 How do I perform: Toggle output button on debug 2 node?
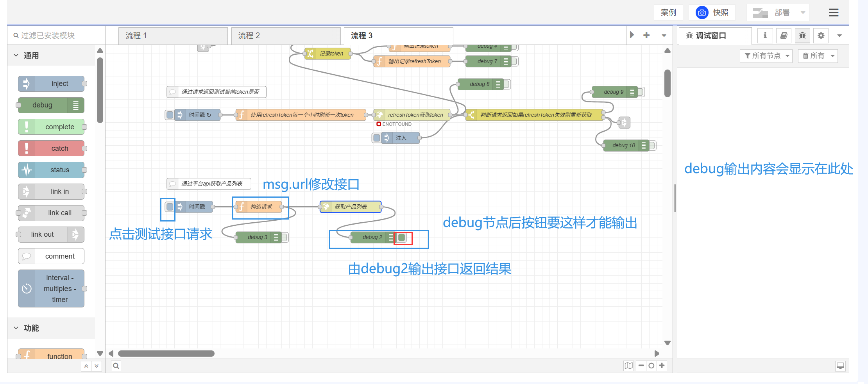(x=402, y=237)
